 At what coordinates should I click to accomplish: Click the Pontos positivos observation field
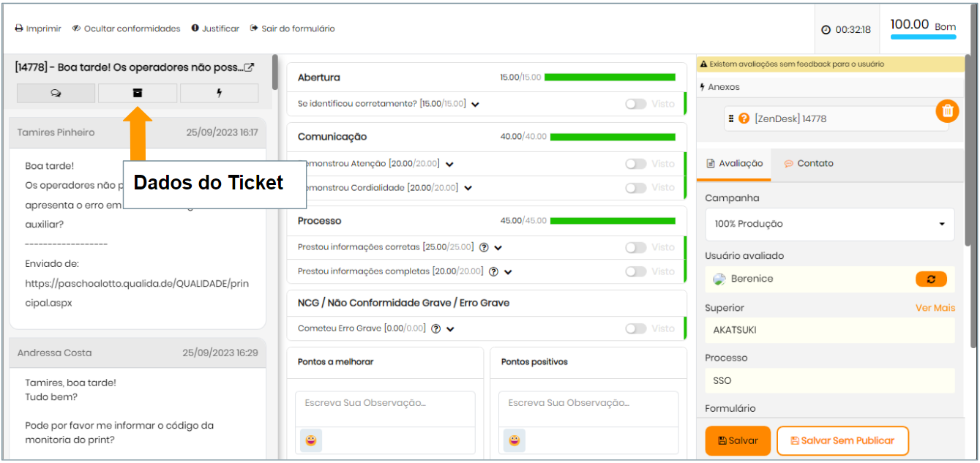(588, 403)
